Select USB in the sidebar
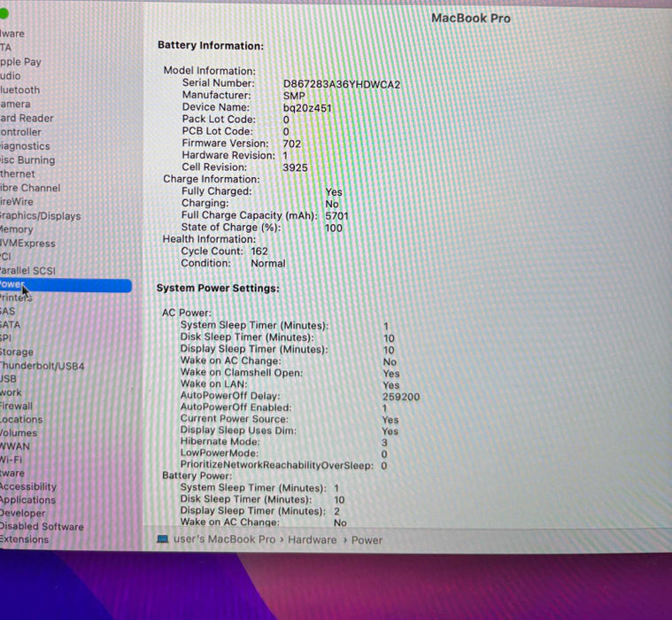The height and width of the screenshot is (620, 672). 8,378
